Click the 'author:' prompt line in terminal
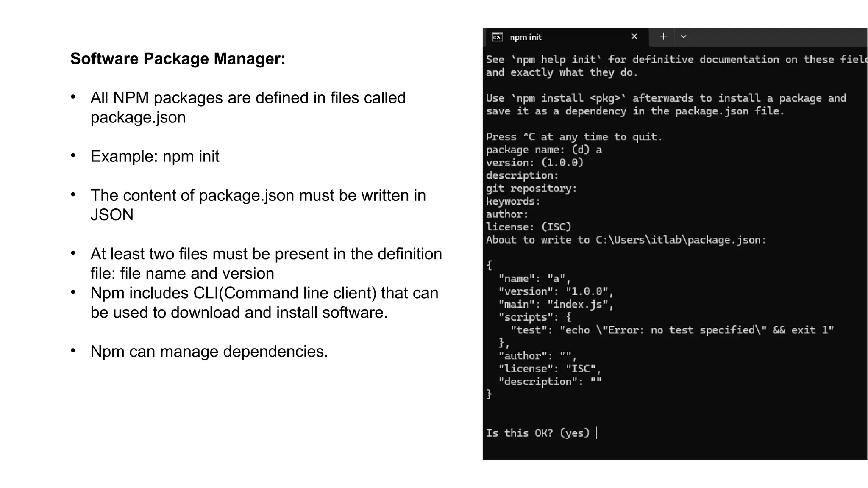This screenshot has width=868, height=488. point(507,214)
